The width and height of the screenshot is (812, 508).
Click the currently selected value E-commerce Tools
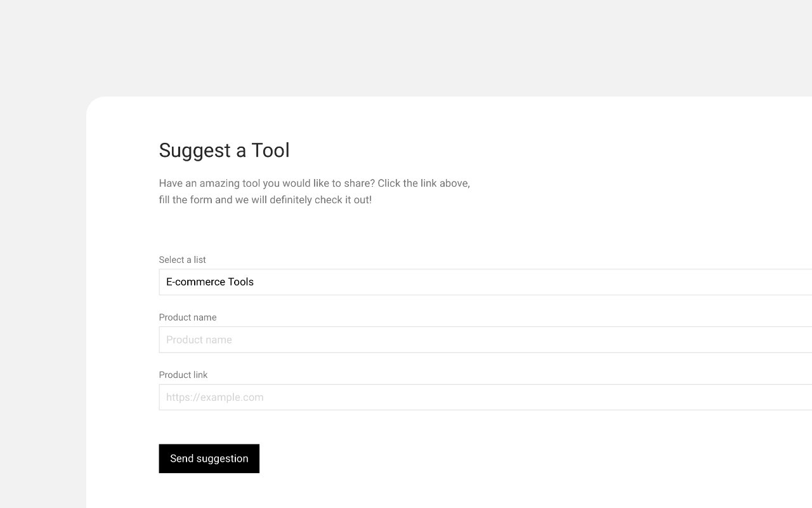[x=209, y=281]
